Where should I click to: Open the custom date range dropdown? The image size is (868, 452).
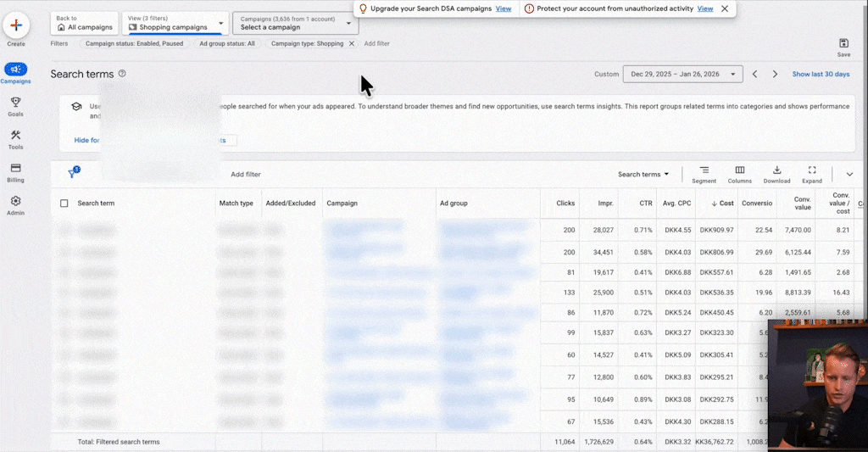point(682,74)
